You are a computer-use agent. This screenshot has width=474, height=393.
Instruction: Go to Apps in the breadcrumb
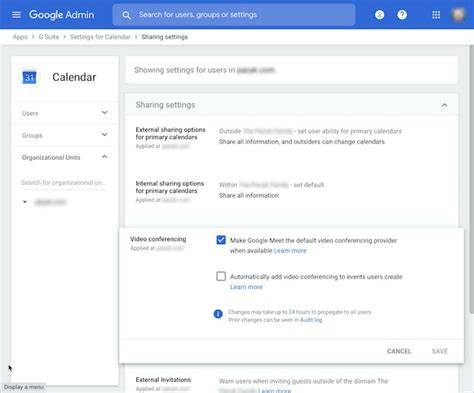click(x=20, y=37)
